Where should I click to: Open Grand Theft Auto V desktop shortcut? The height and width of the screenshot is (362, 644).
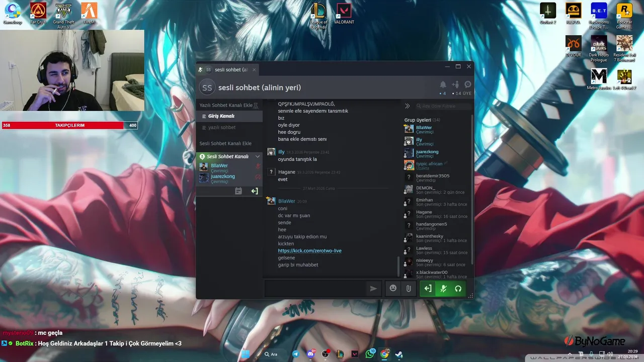[63, 16]
